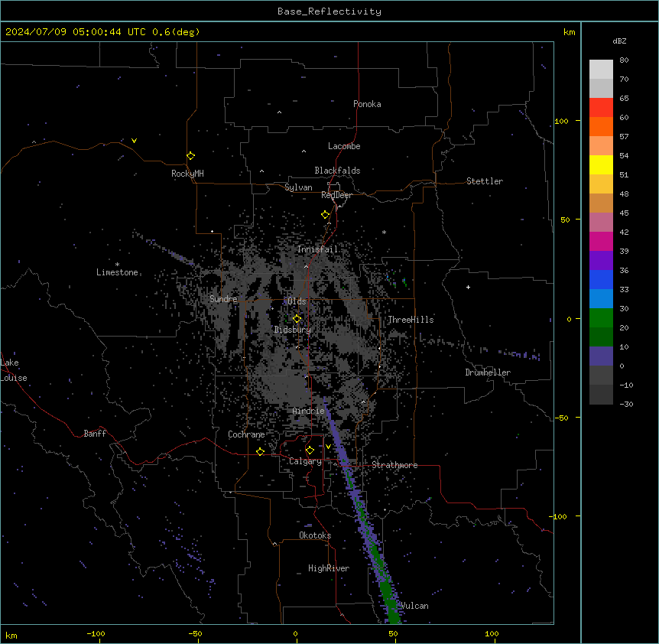Click the HighRiver label
The image size is (659, 644).
point(329,568)
